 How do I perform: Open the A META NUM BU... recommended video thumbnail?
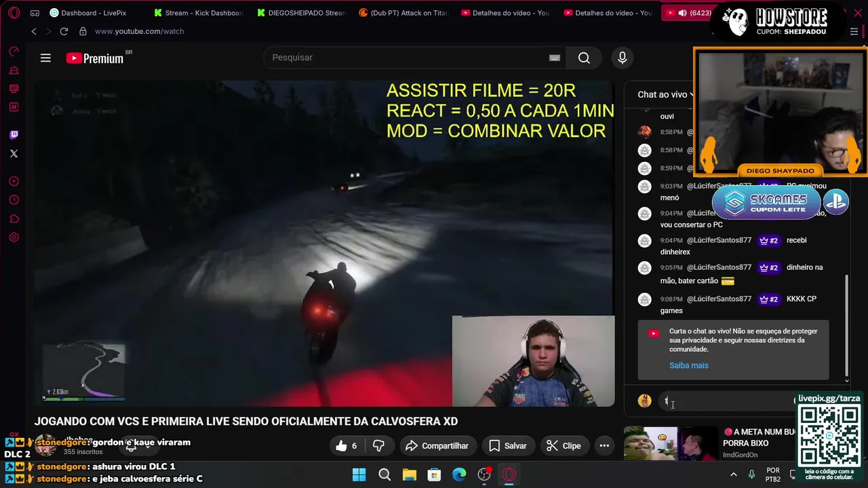(671, 444)
